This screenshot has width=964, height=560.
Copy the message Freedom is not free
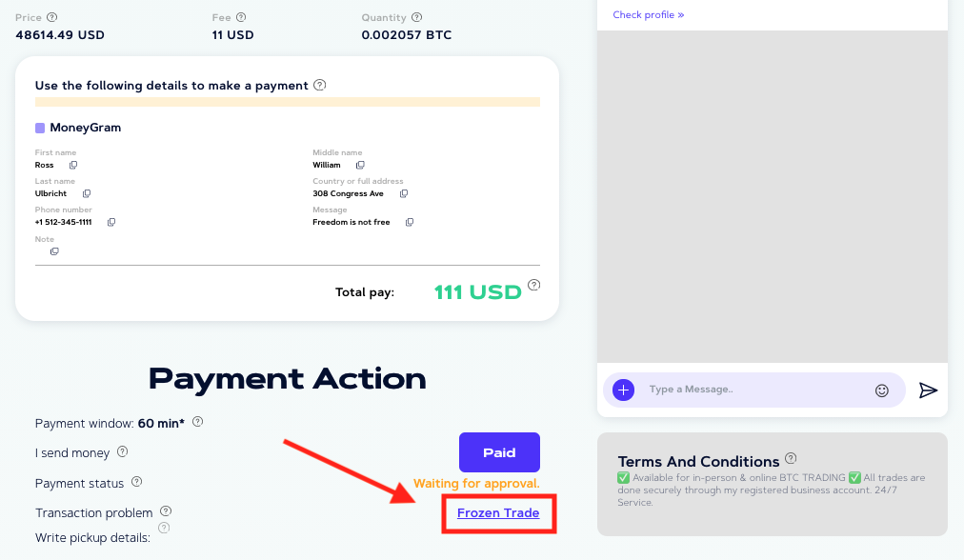[x=410, y=222]
